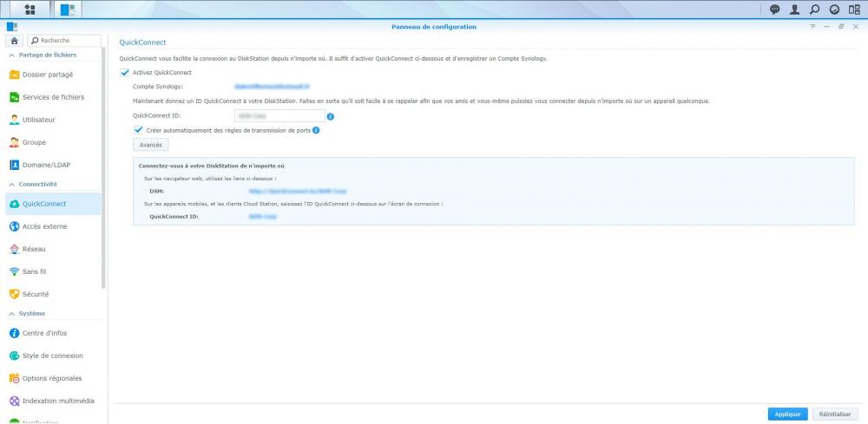
Task: Select Accès externe in the sidebar
Action: (53, 226)
